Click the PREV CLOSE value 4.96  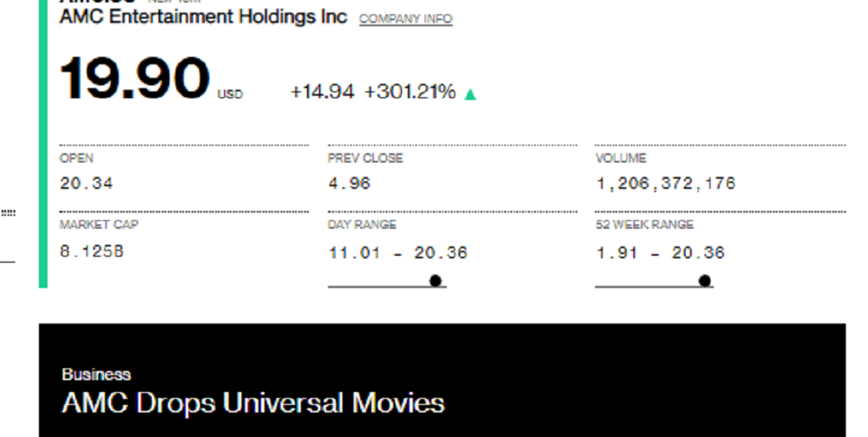[x=349, y=183]
